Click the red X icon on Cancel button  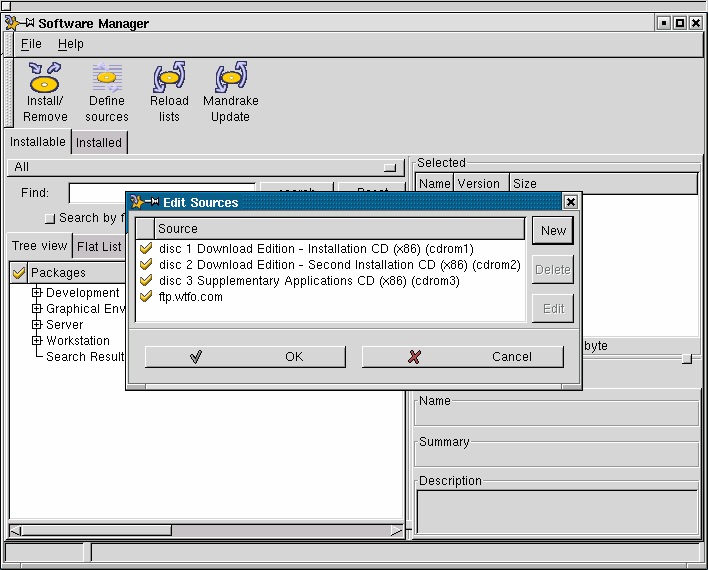(x=414, y=357)
